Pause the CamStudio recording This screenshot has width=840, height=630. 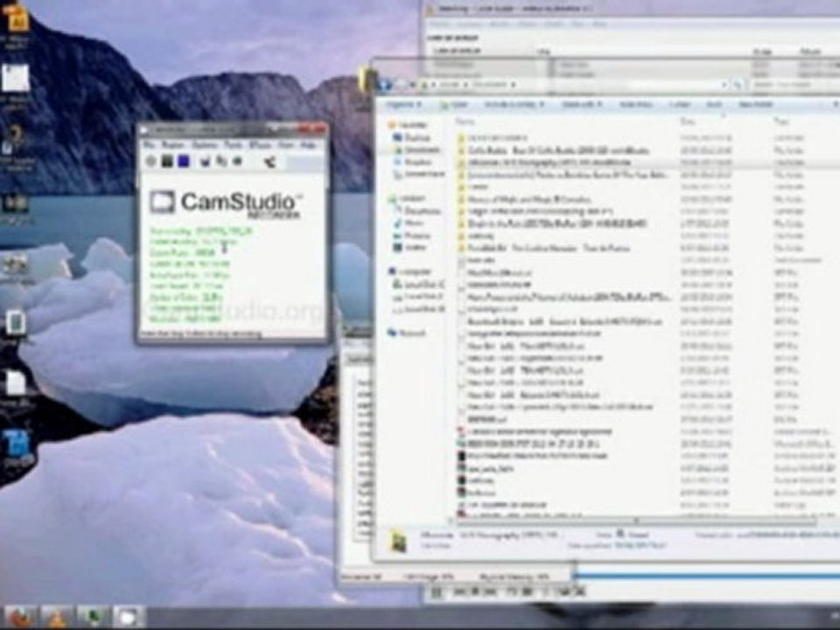167,161
